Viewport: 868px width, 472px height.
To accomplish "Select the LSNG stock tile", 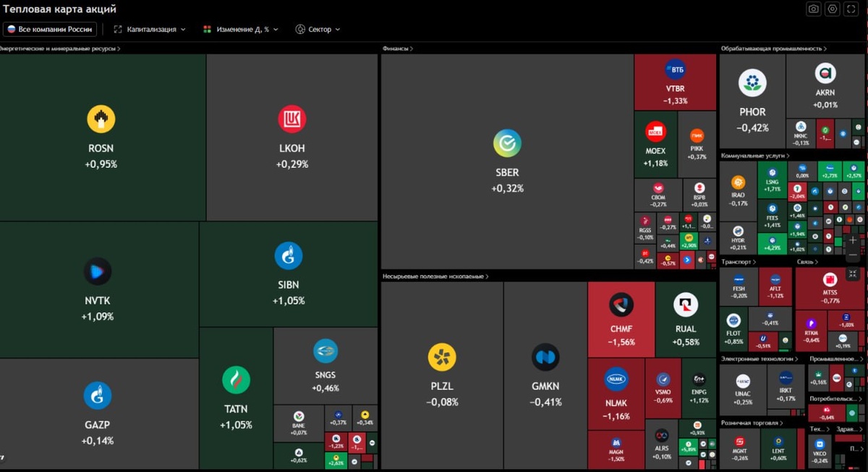I will (x=773, y=180).
